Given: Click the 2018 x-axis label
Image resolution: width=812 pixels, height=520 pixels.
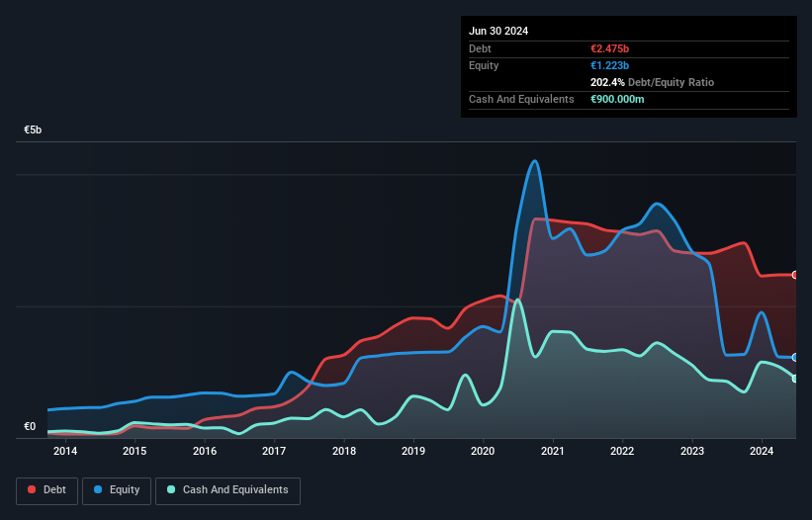Looking at the screenshot, I should point(344,451).
